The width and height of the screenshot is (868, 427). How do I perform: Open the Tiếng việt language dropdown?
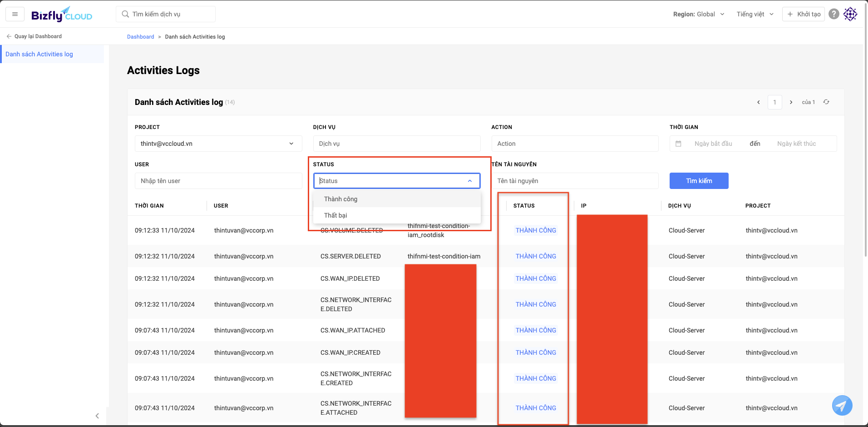pyautogui.click(x=755, y=14)
